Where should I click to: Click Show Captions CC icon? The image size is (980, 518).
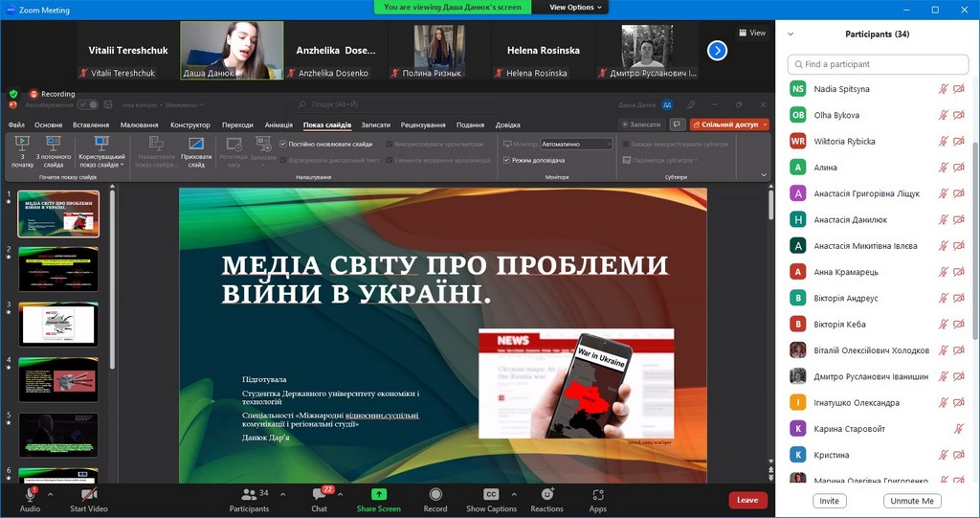point(491,495)
